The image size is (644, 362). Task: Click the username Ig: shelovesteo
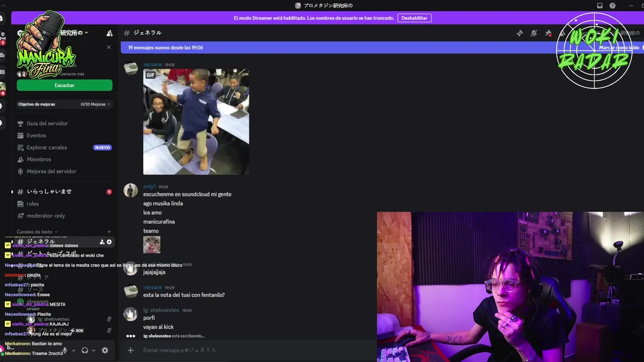click(161, 310)
